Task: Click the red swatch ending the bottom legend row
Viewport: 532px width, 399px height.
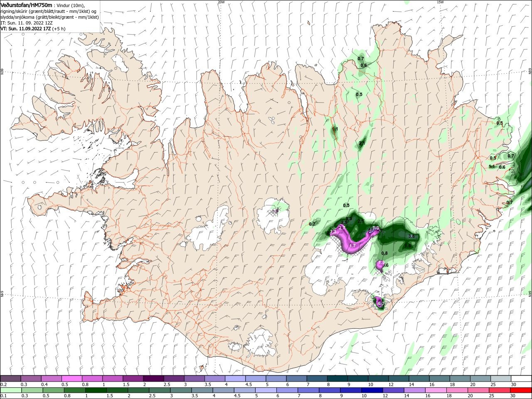Action: [521, 390]
